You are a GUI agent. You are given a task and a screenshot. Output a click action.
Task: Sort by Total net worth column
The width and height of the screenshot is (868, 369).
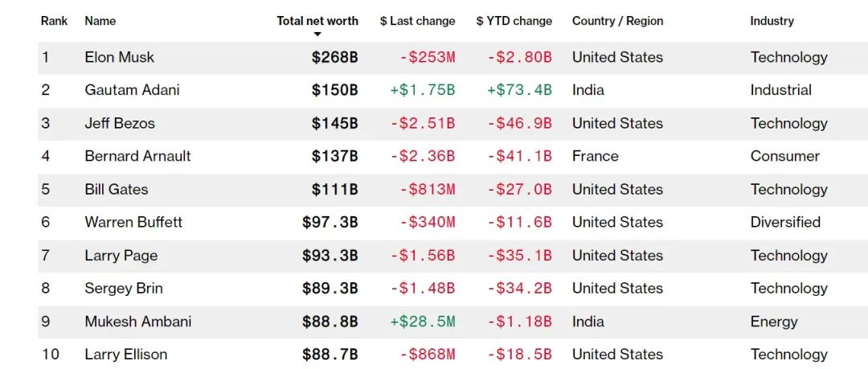[317, 21]
